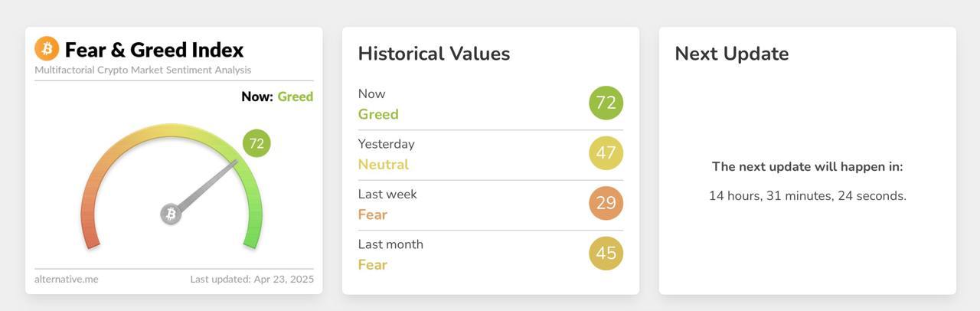Click the Fear label under Last month
Viewport: 980px width, 311px height.
click(x=373, y=264)
